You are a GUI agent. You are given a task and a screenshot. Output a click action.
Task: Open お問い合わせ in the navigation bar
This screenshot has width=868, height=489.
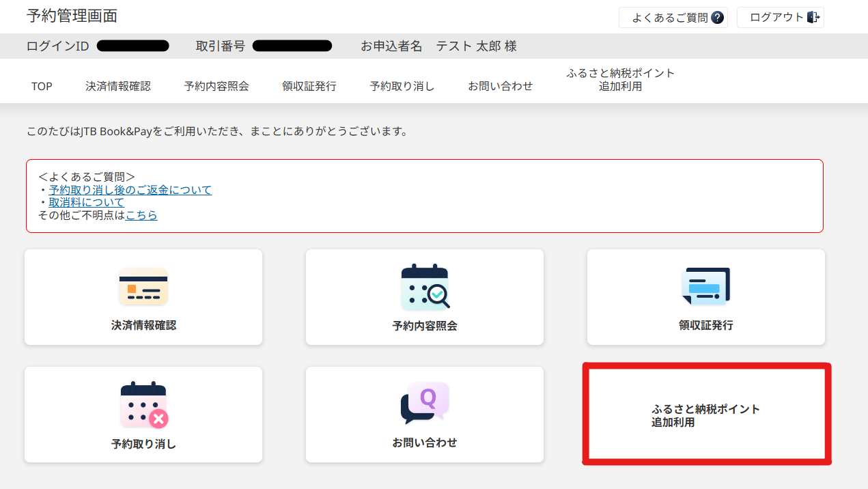(x=501, y=86)
